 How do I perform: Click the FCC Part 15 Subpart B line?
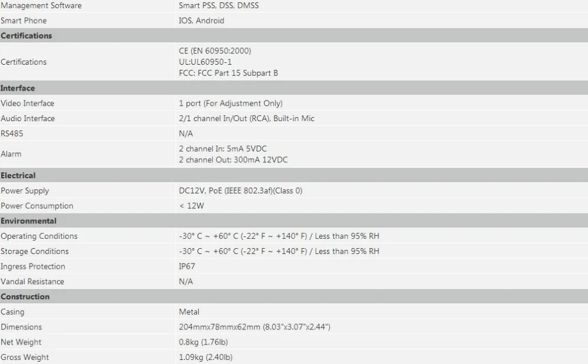(228, 73)
